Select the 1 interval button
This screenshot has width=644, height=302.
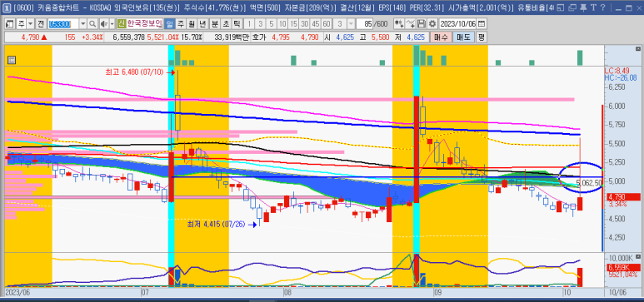click(x=249, y=24)
